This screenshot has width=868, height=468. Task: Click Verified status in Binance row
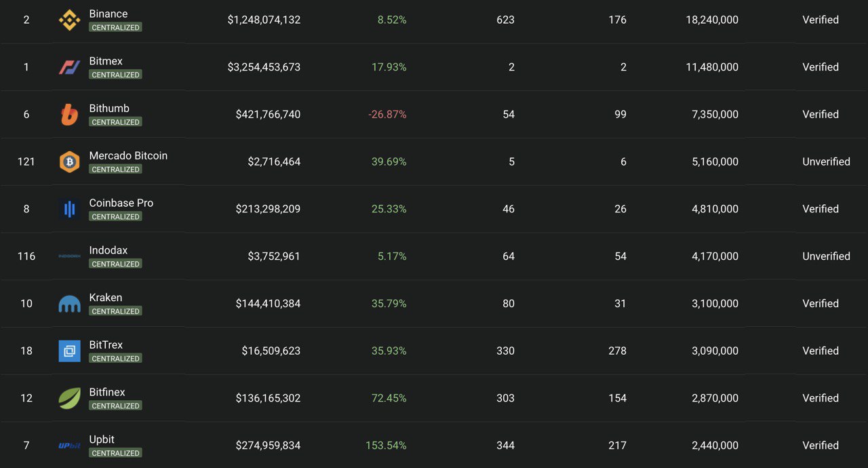(821, 20)
